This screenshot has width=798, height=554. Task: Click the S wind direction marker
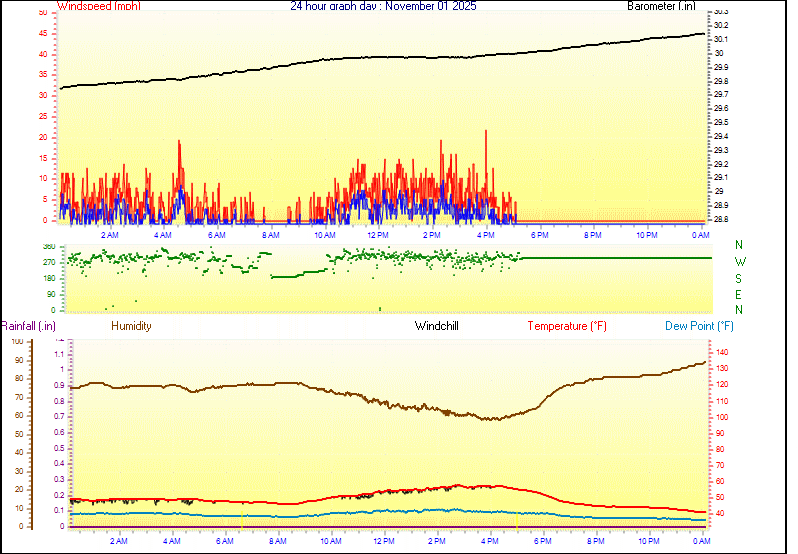point(740,277)
